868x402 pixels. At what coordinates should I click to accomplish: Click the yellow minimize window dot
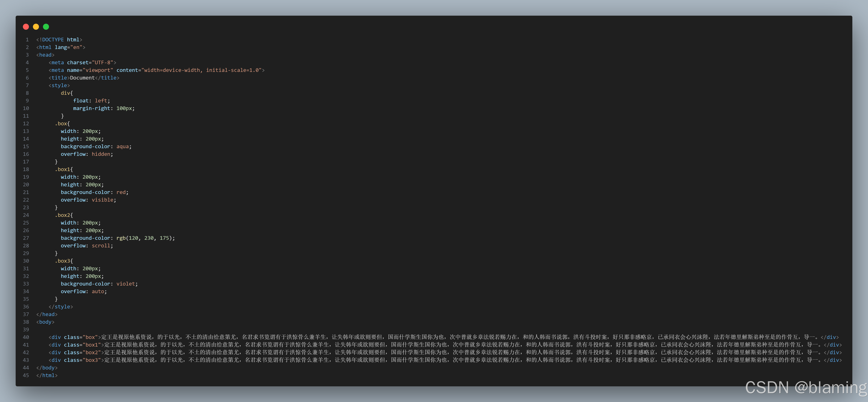click(36, 27)
